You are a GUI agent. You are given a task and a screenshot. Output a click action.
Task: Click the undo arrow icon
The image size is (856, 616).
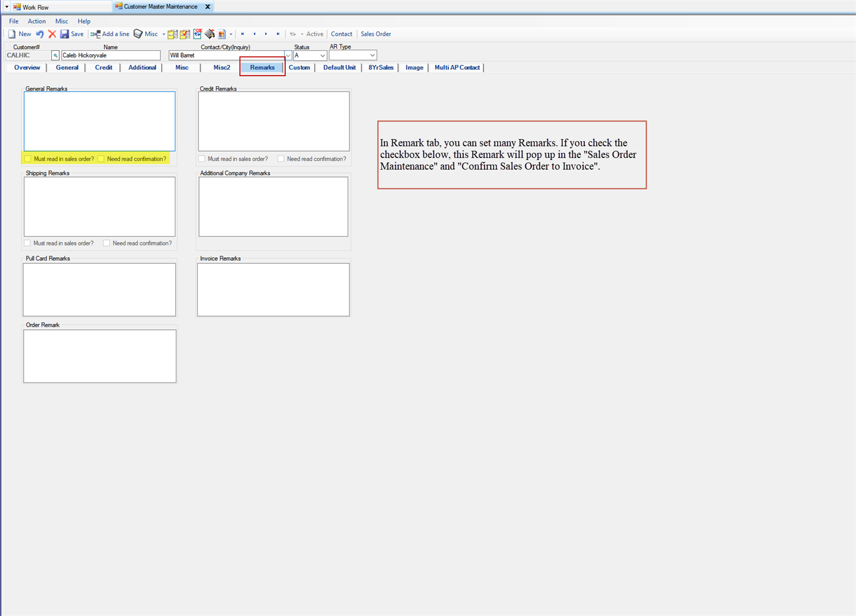(39, 34)
